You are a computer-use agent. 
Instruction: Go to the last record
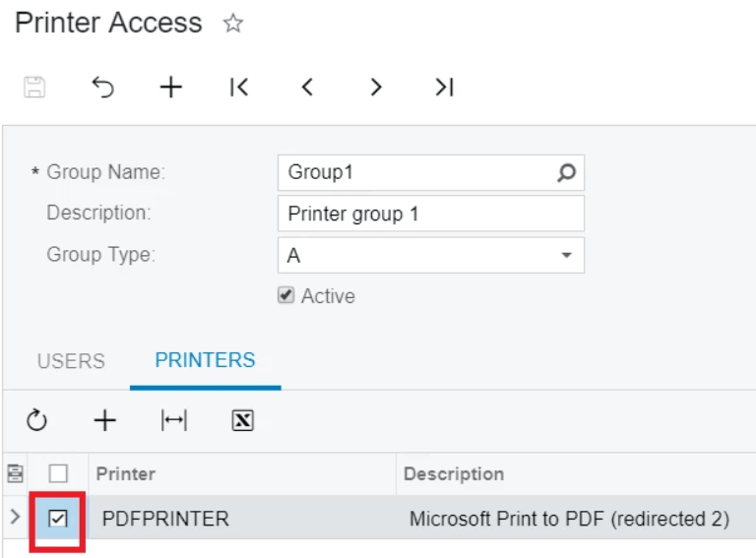pos(444,88)
